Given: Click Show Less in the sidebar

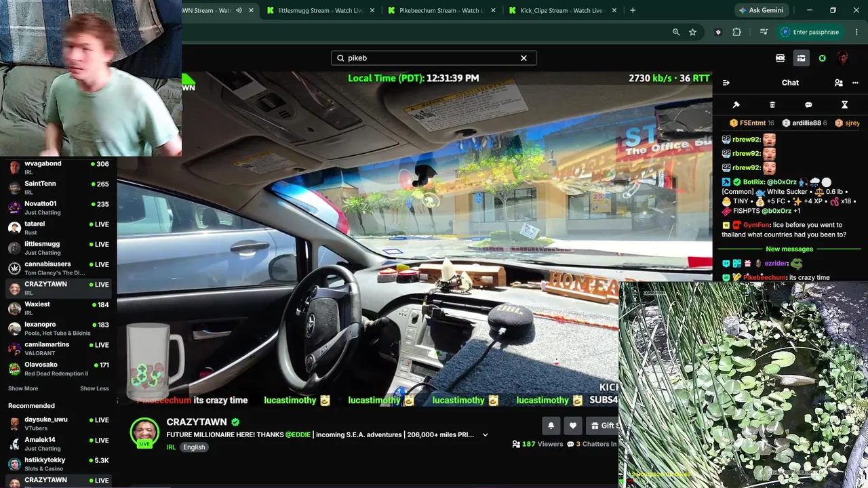Looking at the screenshot, I should (94, 388).
